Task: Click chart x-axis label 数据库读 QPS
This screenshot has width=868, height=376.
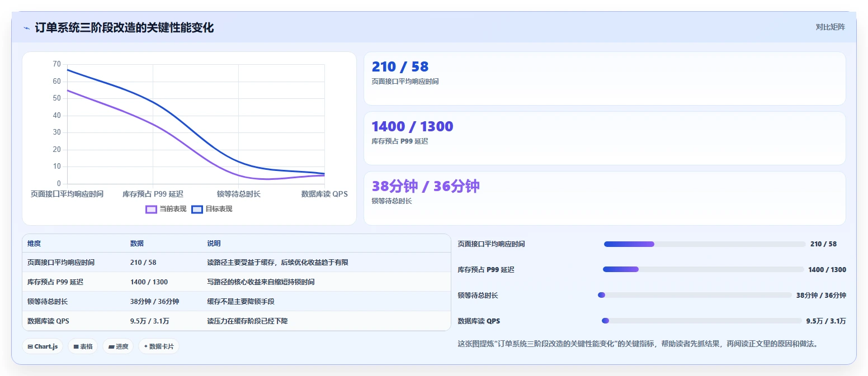Action: pos(324,194)
